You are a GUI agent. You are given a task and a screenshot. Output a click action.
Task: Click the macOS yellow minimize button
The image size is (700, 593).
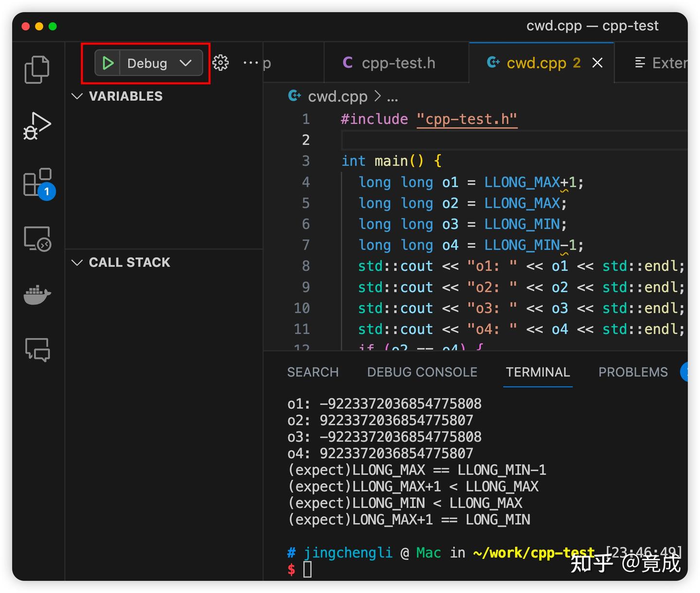(39, 26)
